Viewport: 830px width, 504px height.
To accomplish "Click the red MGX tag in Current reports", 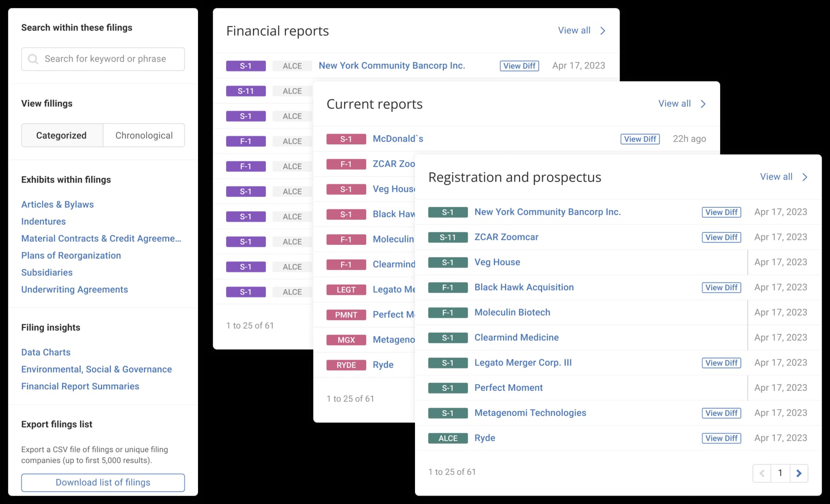I will click(x=346, y=340).
